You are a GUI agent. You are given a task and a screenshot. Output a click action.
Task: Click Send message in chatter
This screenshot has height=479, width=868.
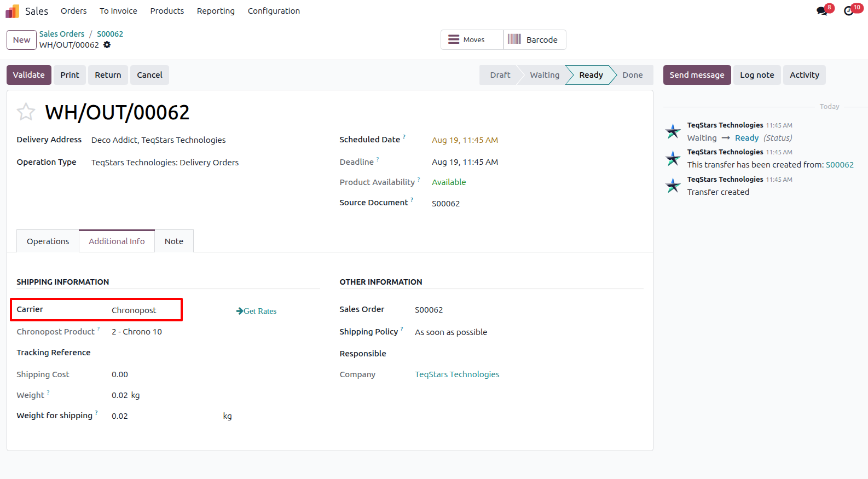click(x=697, y=75)
